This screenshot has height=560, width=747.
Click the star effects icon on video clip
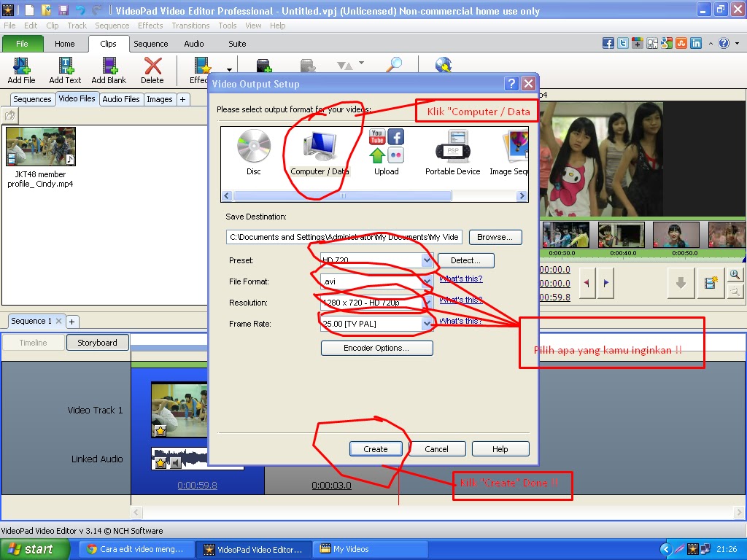click(x=160, y=432)
